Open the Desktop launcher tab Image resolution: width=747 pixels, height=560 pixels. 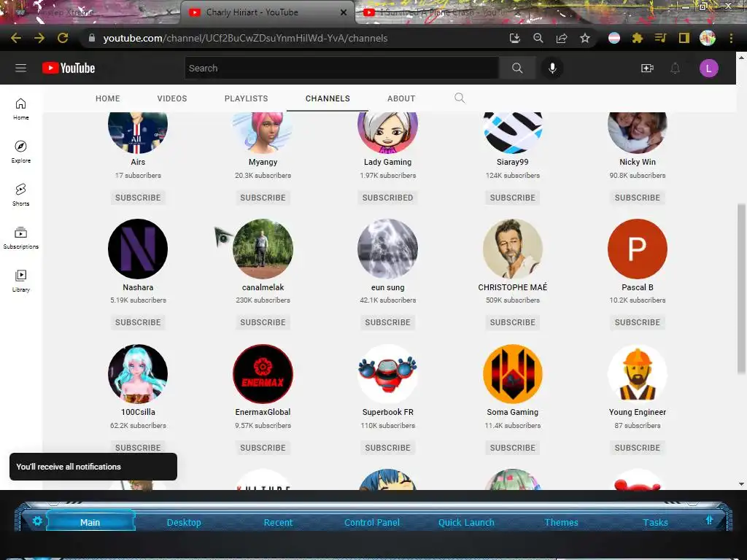[x=184, y=522]
